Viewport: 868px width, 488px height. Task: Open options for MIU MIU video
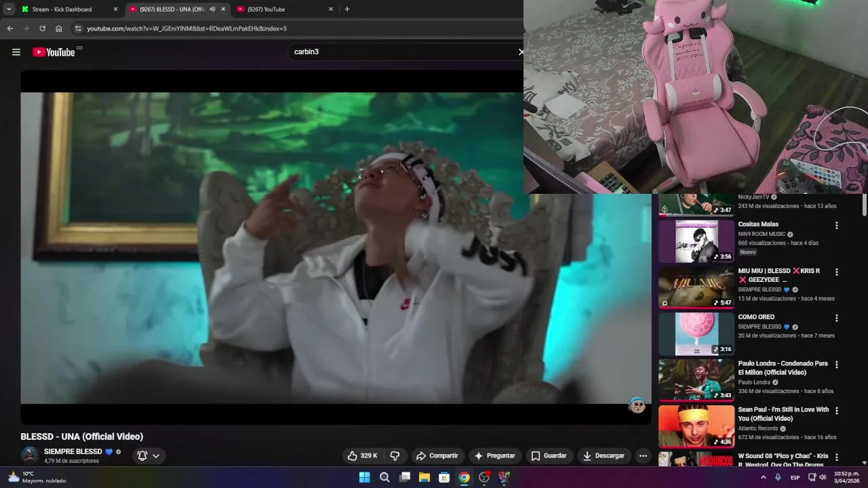point(836,272)
